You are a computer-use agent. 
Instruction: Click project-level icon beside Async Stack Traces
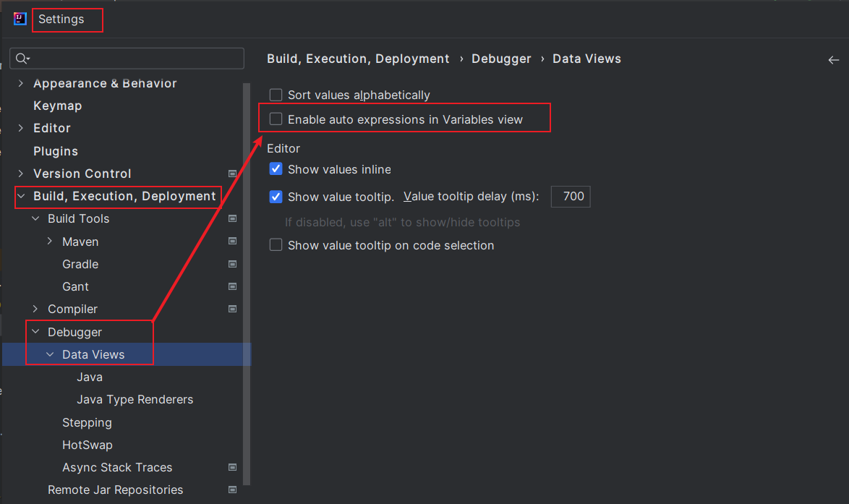point(233,467)
